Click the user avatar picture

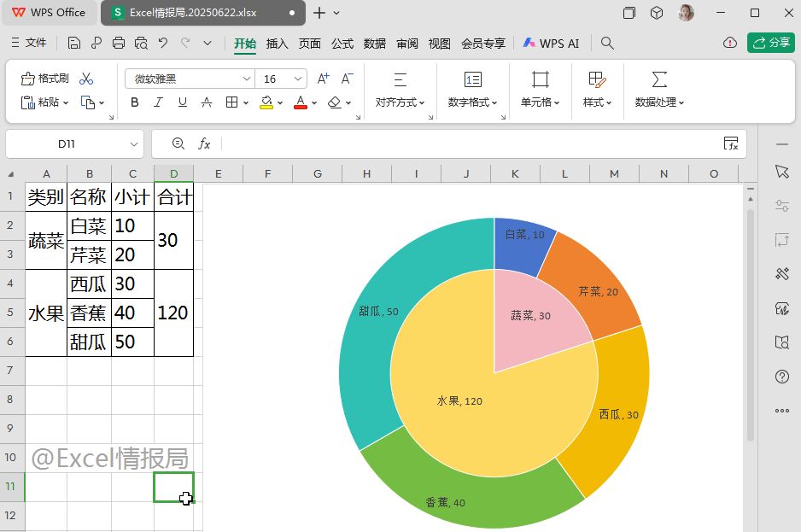[686, 13]
